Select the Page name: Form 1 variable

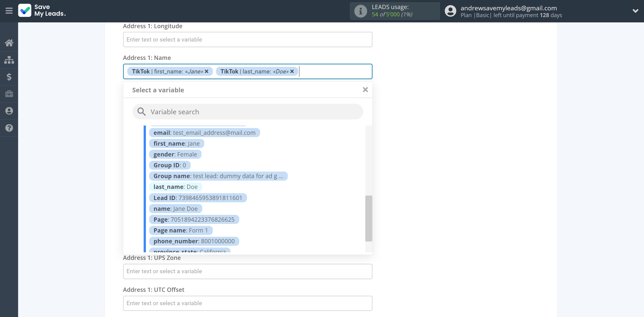point(181,230)
